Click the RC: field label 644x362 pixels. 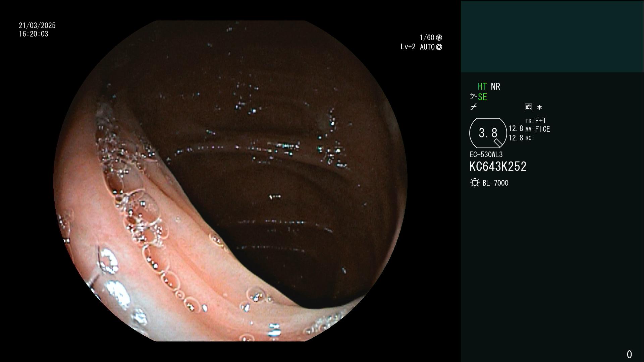point(530,138)
